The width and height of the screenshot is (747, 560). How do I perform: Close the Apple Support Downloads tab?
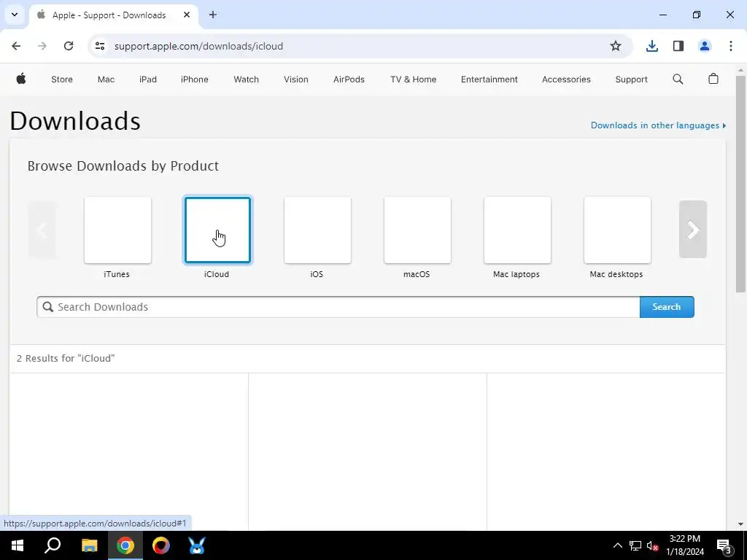pos(187,15)
